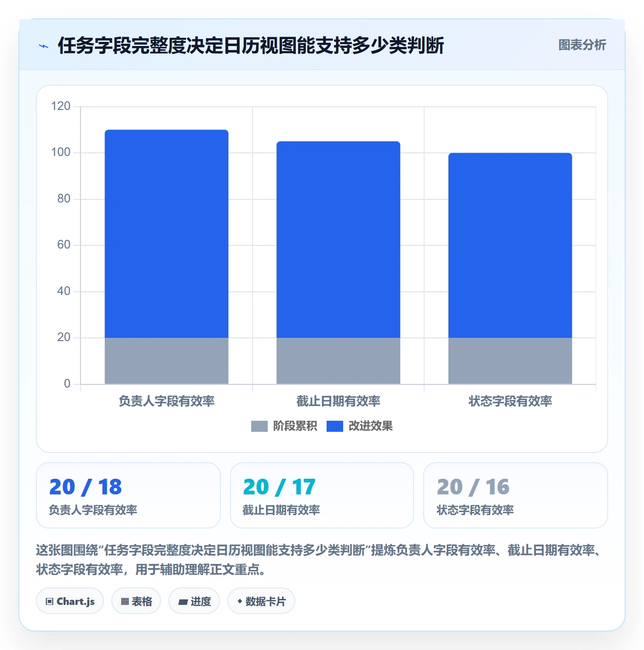Screen dimensions: 644x650
Task: Click the 负责人字段有效率 x-axis label
Action: [x=167, y=401]
